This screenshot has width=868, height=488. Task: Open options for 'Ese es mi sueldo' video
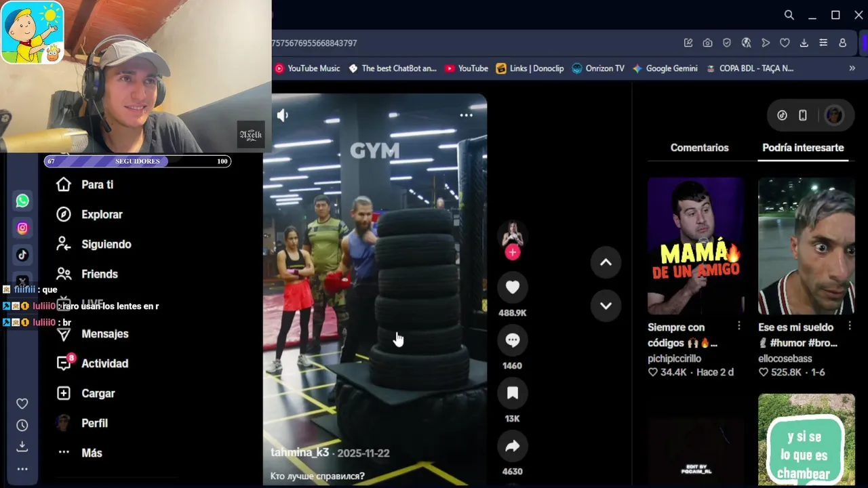coord(849,326)
